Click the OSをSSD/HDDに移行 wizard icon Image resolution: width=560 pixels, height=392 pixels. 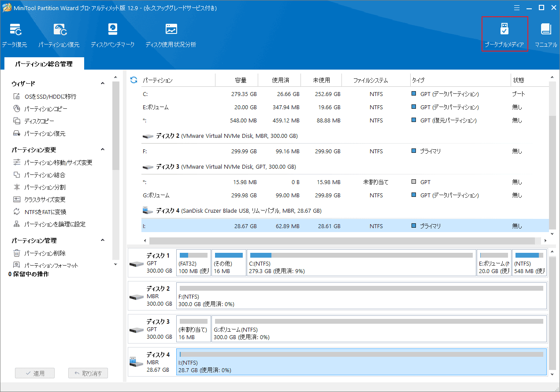pos(17,96)
